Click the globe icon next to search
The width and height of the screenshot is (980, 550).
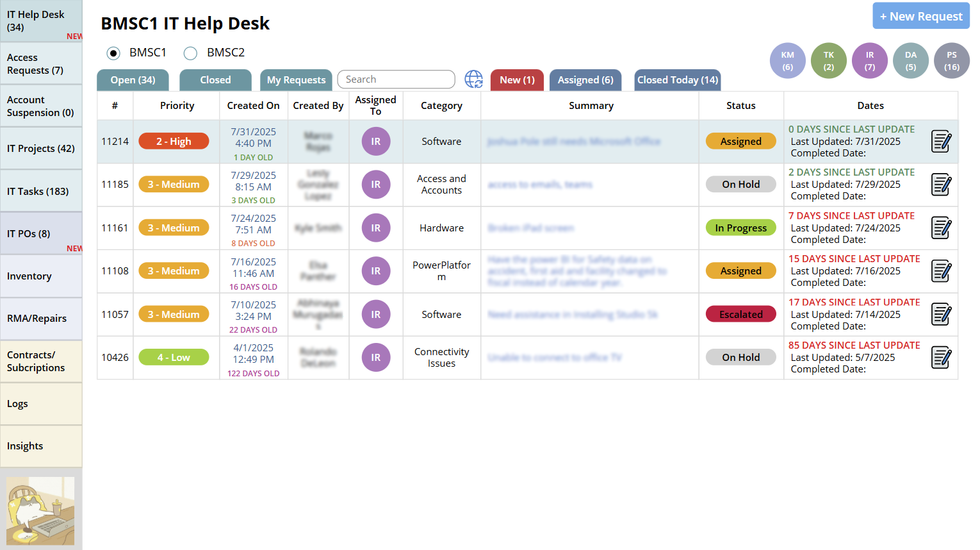click(x=473, y=79)
